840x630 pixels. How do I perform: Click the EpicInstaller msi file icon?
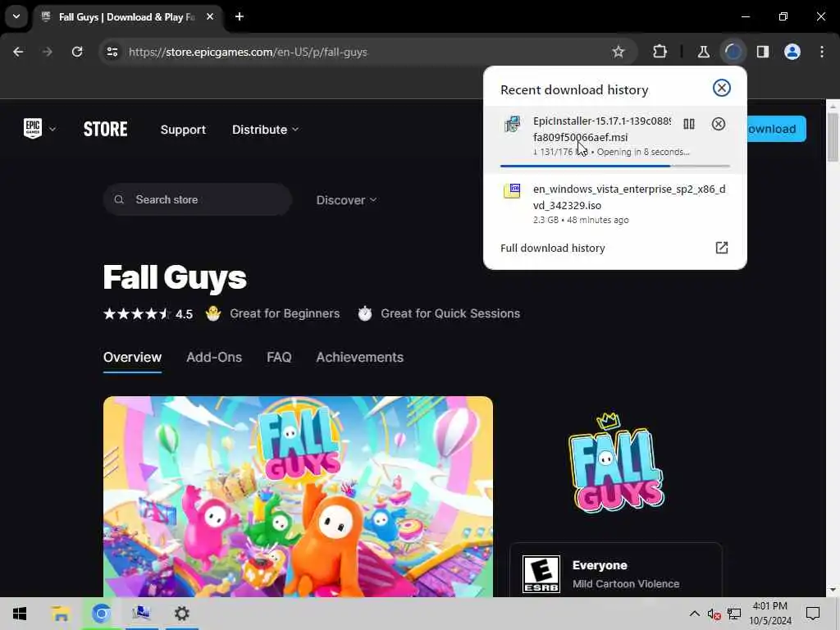pyautogui.click(x=512, y=124)
